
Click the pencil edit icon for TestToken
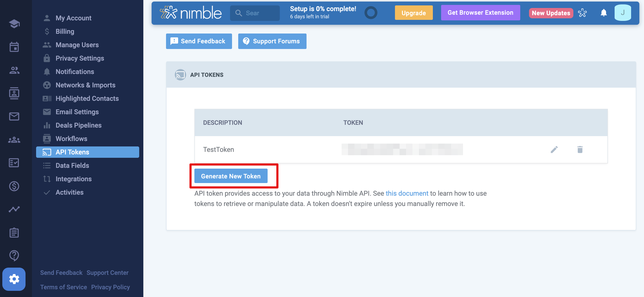(554, 150)
